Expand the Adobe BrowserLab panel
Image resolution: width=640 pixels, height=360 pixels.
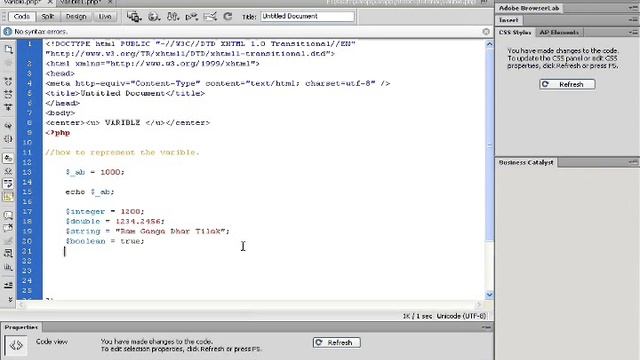(x=529, y=8)
